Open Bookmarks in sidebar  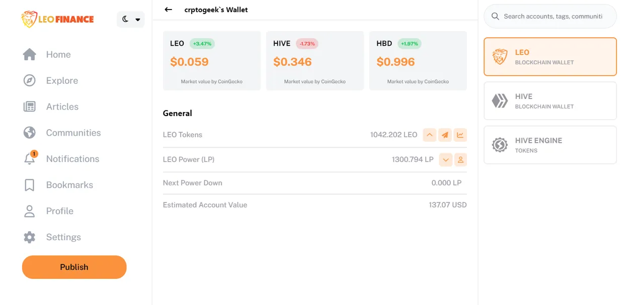pyautogui.click(x=69, y=185)
